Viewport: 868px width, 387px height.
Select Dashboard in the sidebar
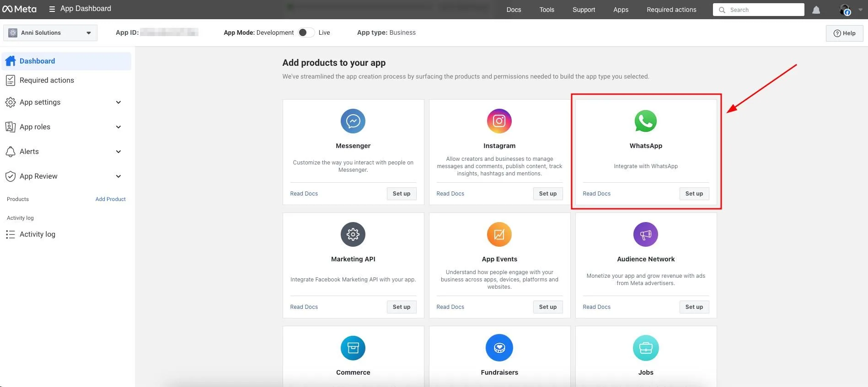tap(67, 61)
